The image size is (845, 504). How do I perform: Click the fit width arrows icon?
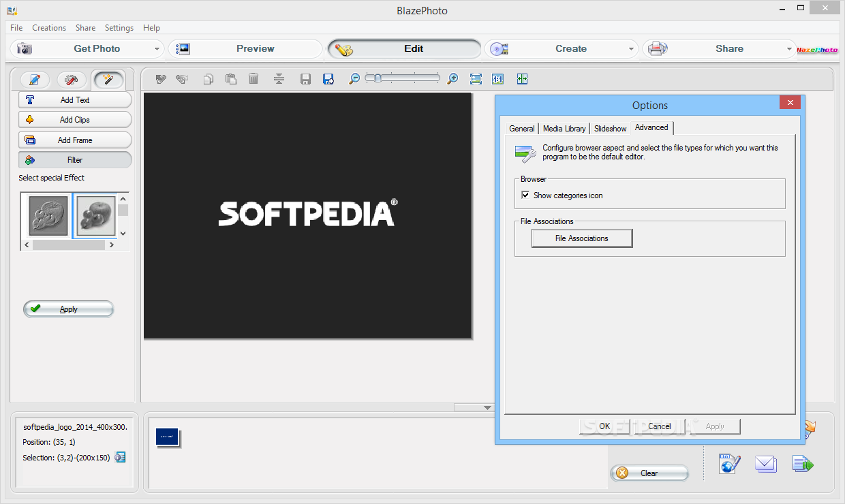[x=522, y=79]
